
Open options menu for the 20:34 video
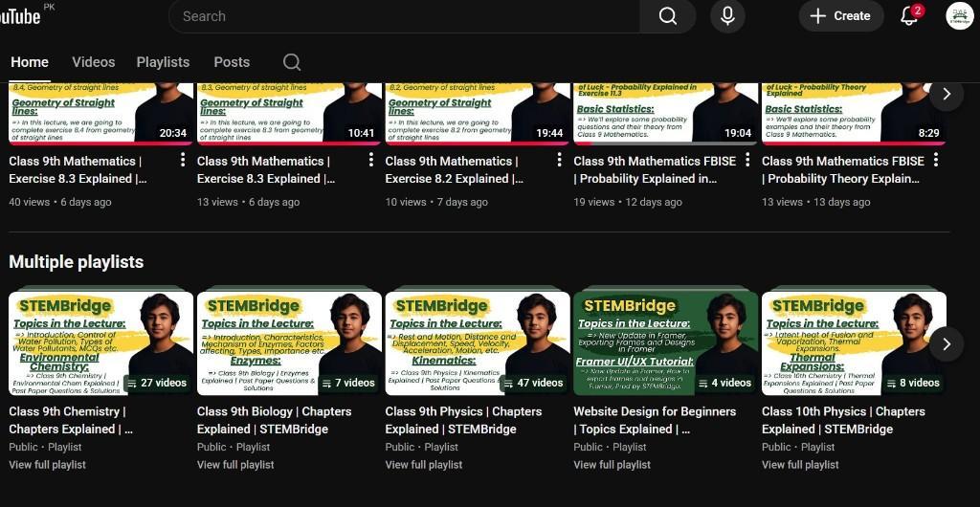[x=183, y=160]
